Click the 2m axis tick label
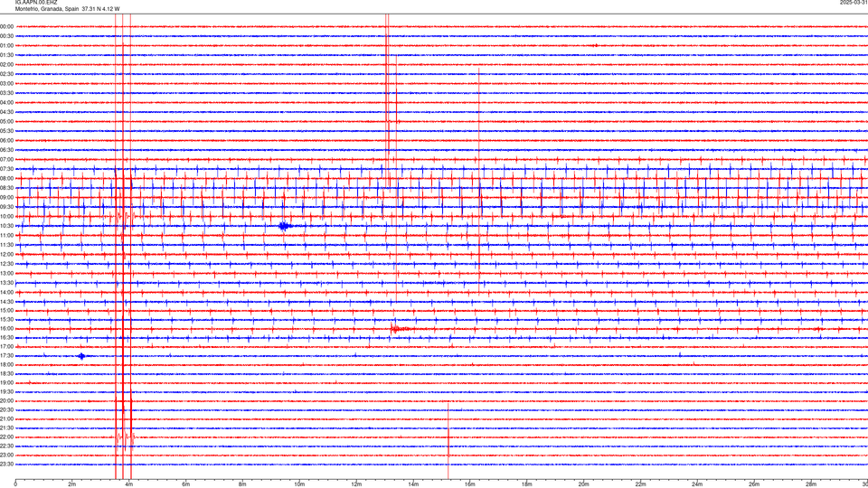 pyautogui.click(x=72, y=484)
